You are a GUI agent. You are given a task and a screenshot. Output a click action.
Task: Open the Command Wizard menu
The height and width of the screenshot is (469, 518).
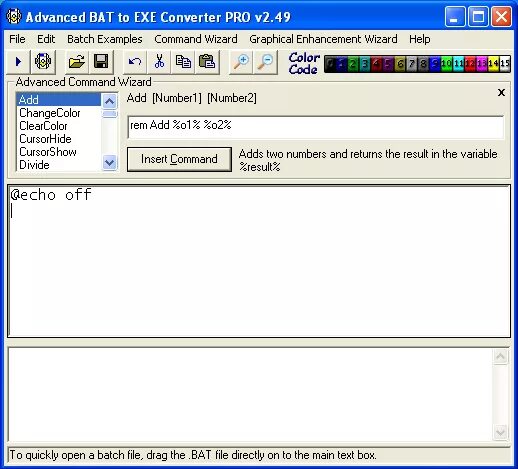click(x=196, y=39)
